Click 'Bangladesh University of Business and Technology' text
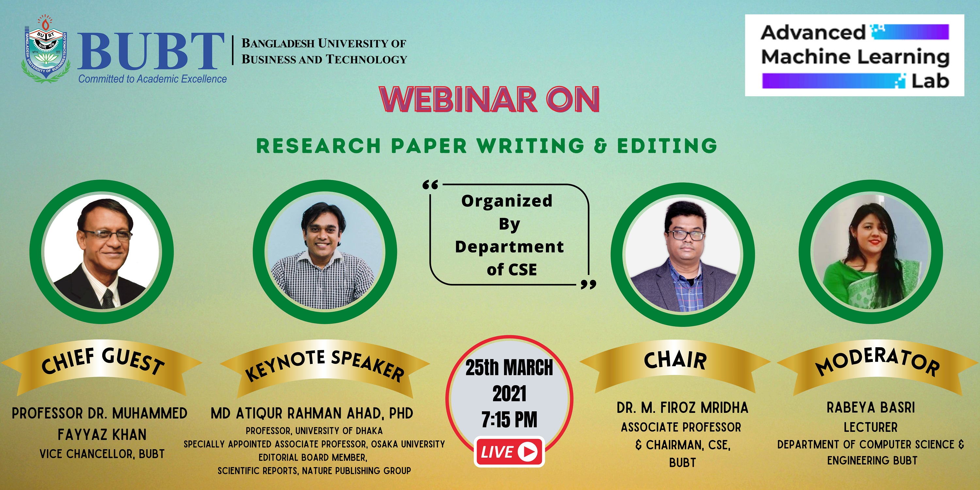Screen dimensions: 980x490 point(324,51)
